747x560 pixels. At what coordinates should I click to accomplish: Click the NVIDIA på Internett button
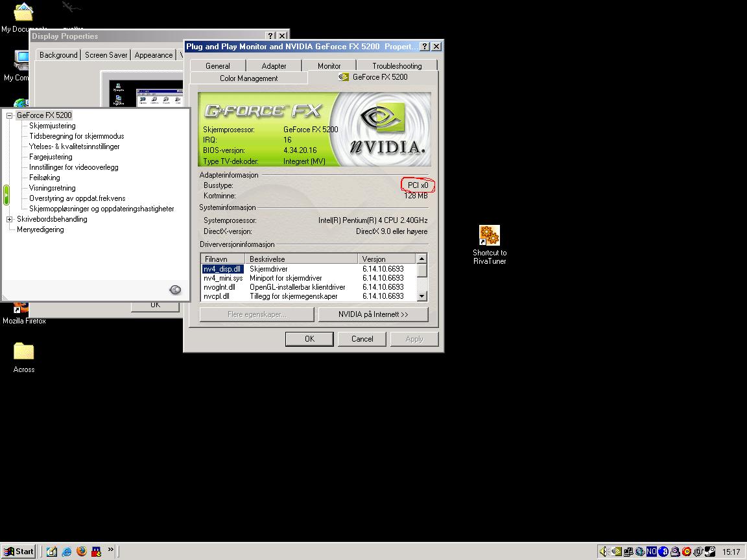[x=373, y=314]
